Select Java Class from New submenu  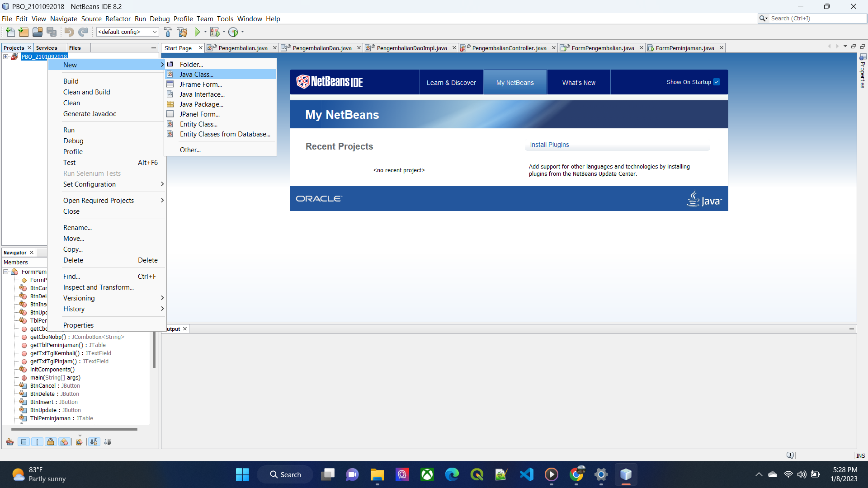tap(197, 75)
